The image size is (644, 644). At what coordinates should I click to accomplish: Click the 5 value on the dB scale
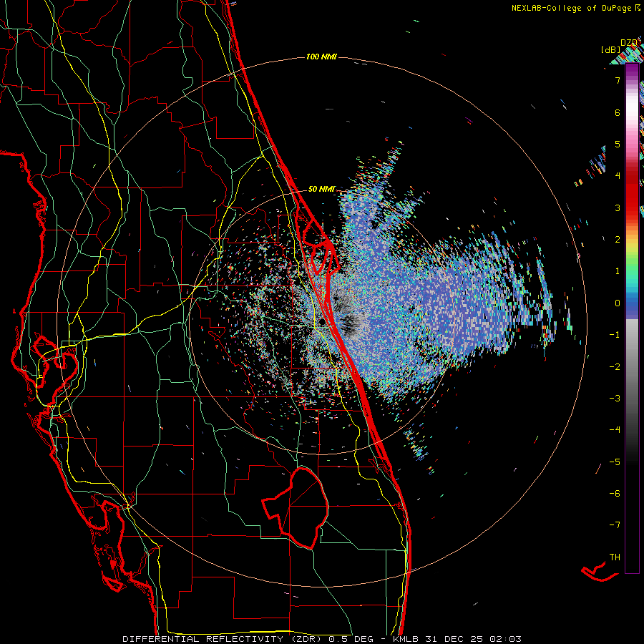point(618,144)
